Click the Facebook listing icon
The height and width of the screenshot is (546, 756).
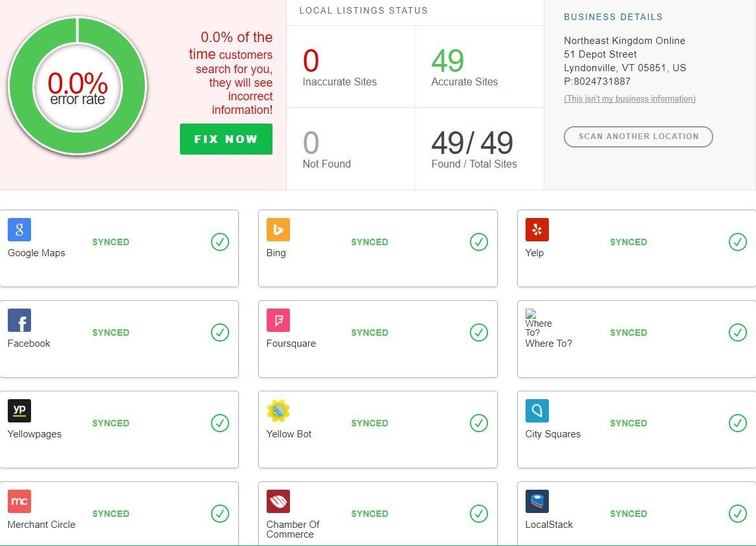19,320
